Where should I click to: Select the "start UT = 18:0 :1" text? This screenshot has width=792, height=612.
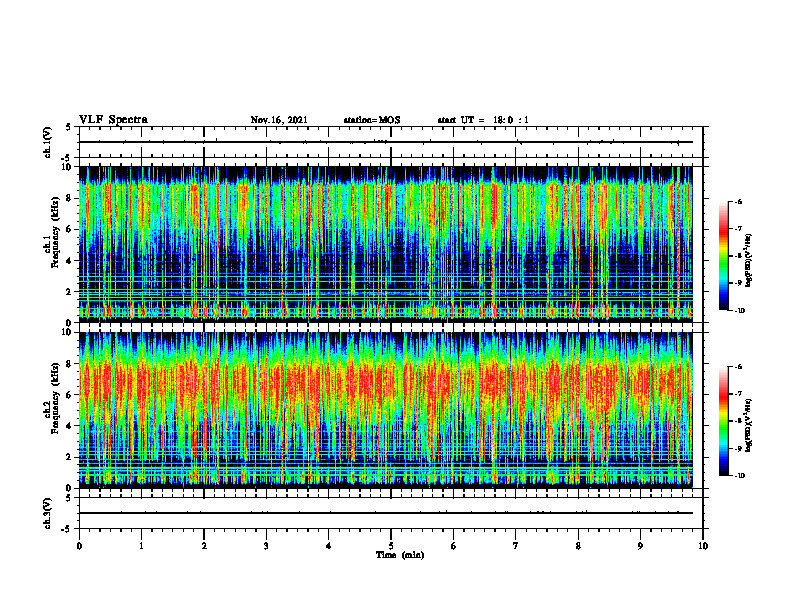coord(483,120)
